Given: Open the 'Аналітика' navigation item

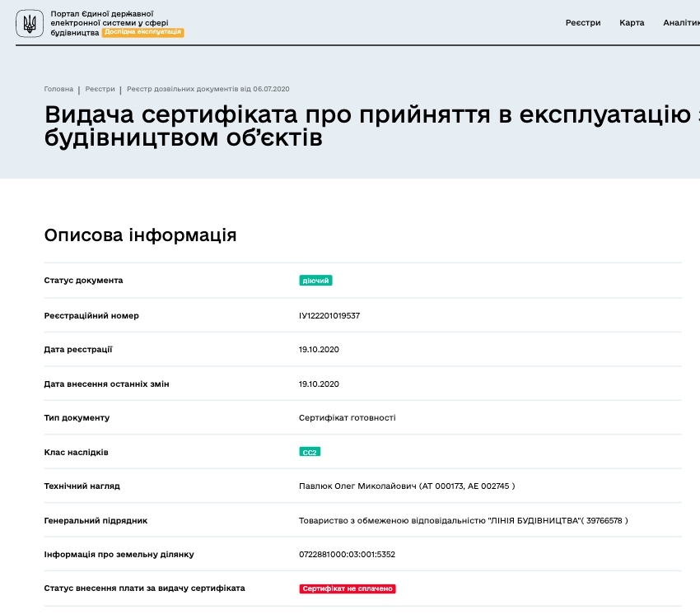Looking at the screenshot, I should point(681,23).
